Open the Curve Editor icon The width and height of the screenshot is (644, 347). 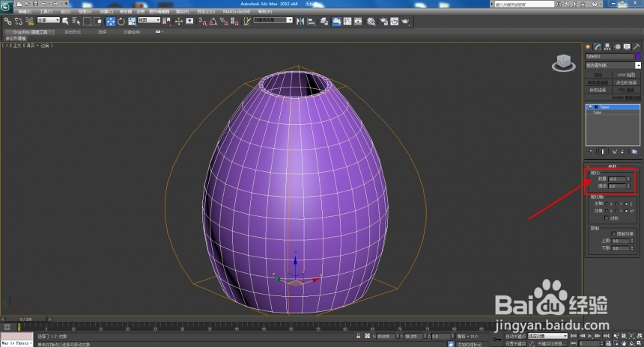(347, 21)
